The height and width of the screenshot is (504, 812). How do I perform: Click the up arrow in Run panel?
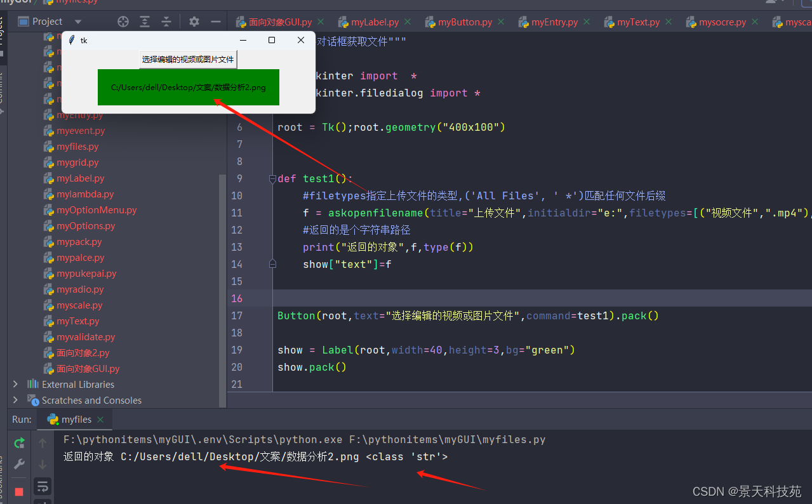coord(43,443)
